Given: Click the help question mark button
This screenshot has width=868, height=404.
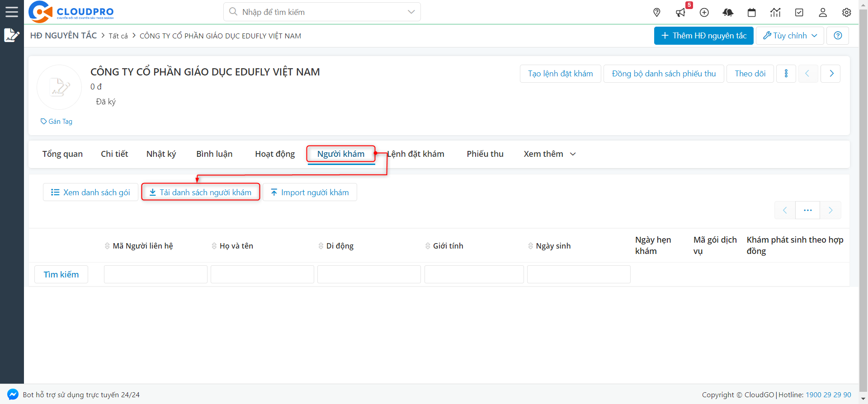Looking at the screenshot, I should [838, 36].
